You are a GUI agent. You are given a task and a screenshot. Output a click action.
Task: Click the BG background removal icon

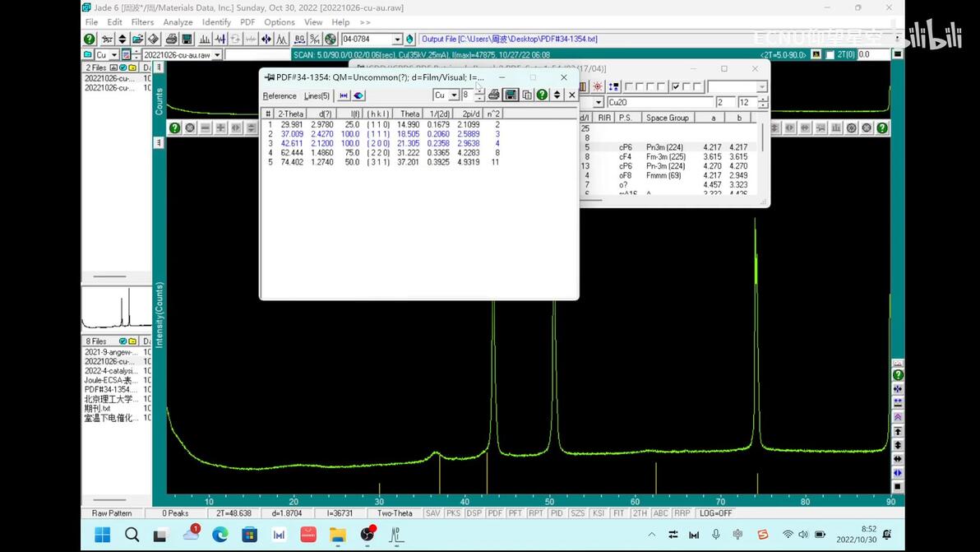click(299, 39)
